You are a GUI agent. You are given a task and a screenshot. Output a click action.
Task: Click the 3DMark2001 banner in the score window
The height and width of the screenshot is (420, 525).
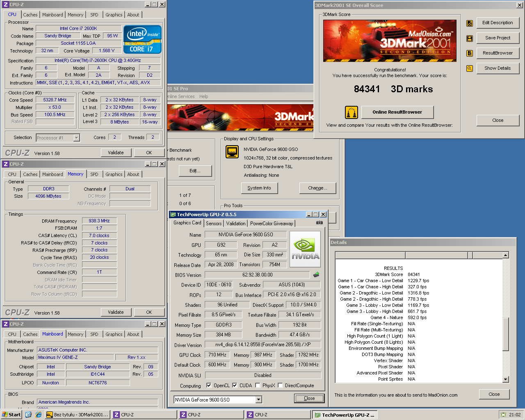coord(390,41)
